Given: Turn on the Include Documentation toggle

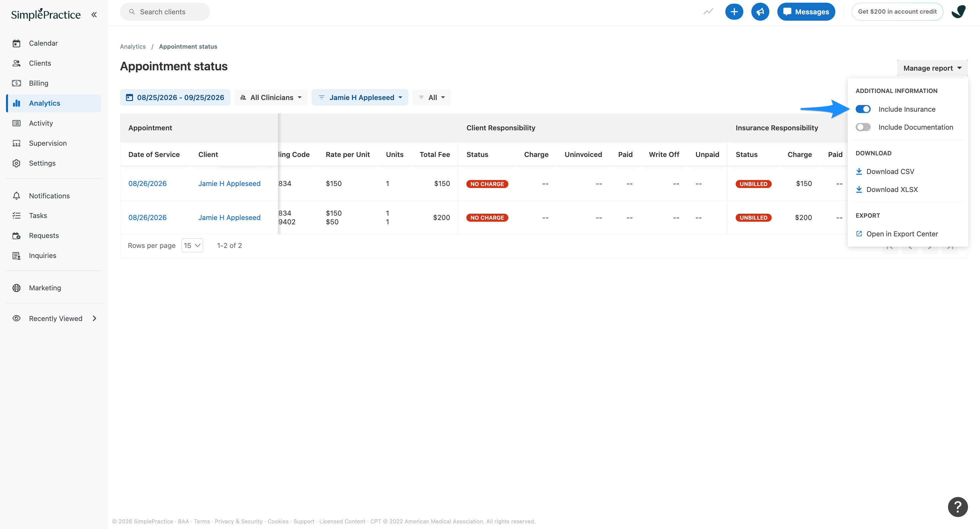Looking at the screenshot, I should [x=863, y=127].
